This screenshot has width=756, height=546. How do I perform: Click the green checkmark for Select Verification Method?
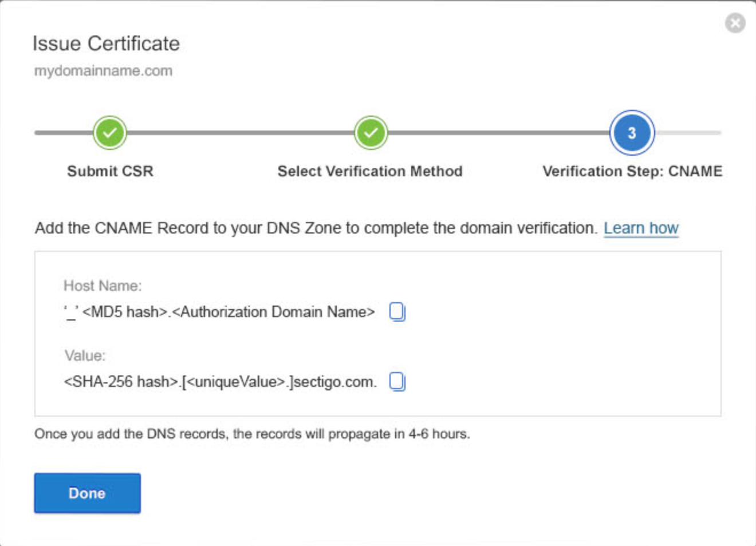pos(371,132)
